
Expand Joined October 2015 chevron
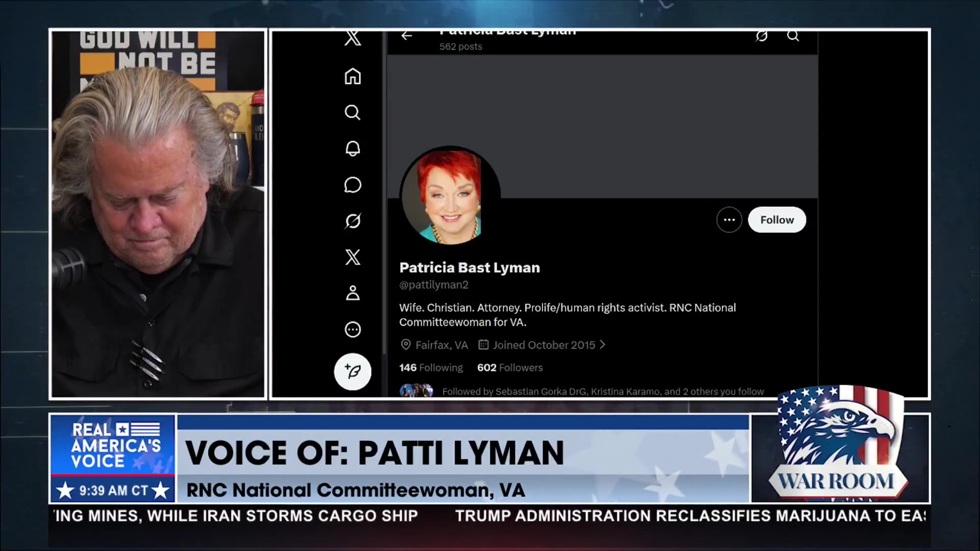pos(603,345)
